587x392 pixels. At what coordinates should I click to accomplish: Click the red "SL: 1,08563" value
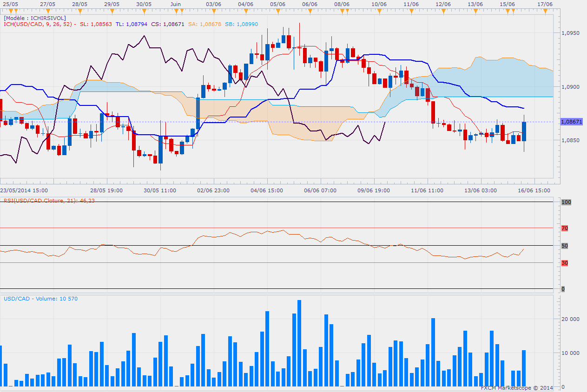coord(96,24)
